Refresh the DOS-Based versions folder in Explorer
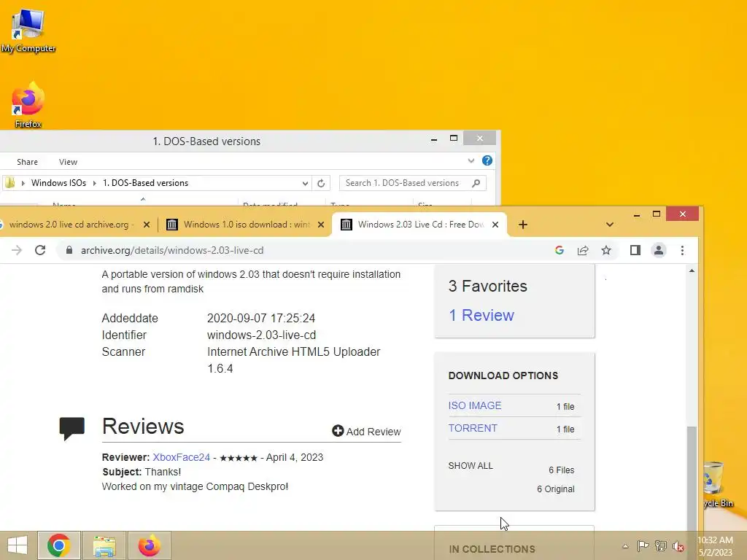The height and width of the screenshot is (560, 747). click(321, 183)
